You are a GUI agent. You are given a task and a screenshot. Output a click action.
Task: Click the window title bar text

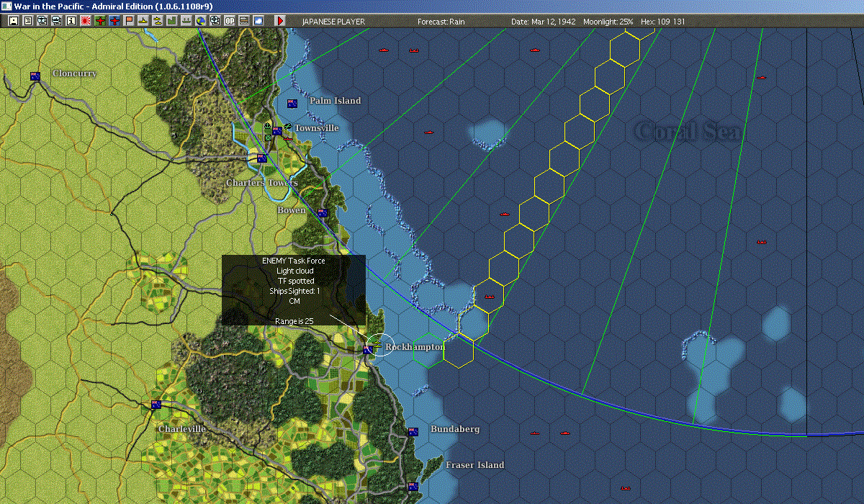click(112, 6)
